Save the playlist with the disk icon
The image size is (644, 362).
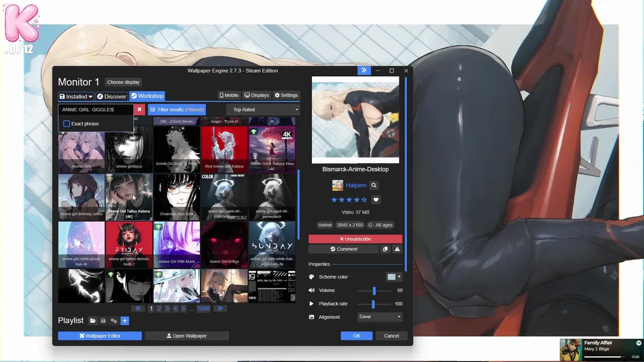(x=103, y=321)
